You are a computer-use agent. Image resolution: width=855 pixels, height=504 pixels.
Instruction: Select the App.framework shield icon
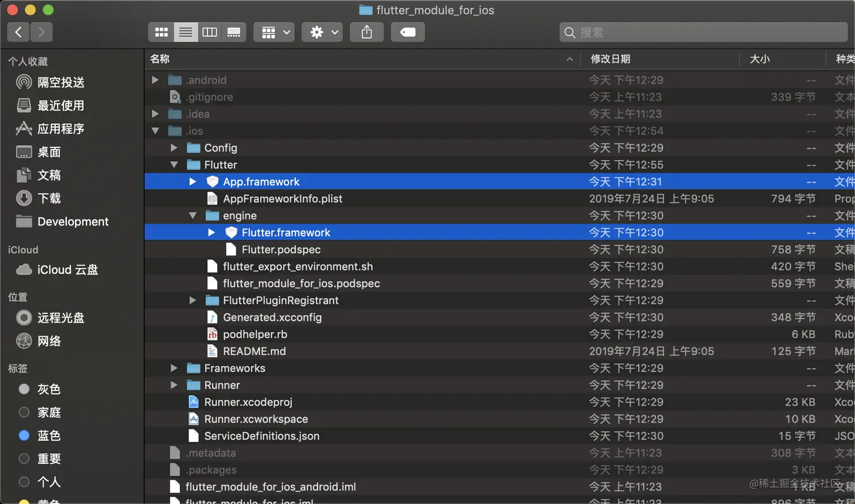(212, 182)
